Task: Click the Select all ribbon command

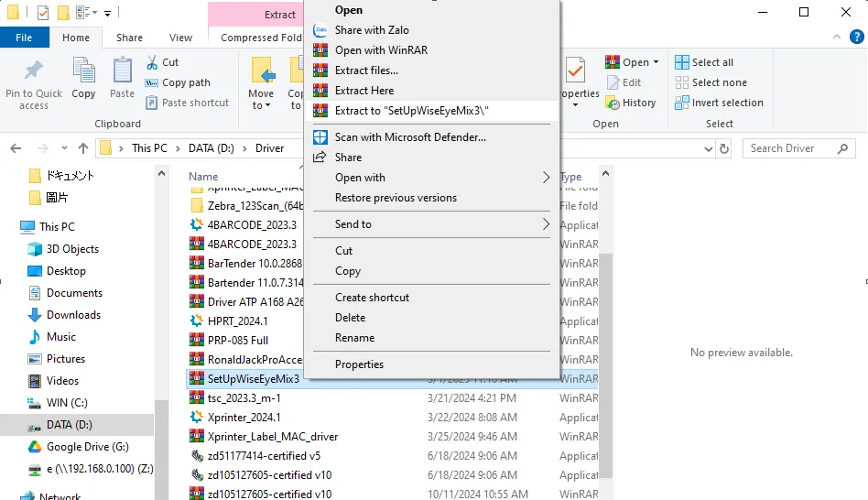Action: [711, 62]
